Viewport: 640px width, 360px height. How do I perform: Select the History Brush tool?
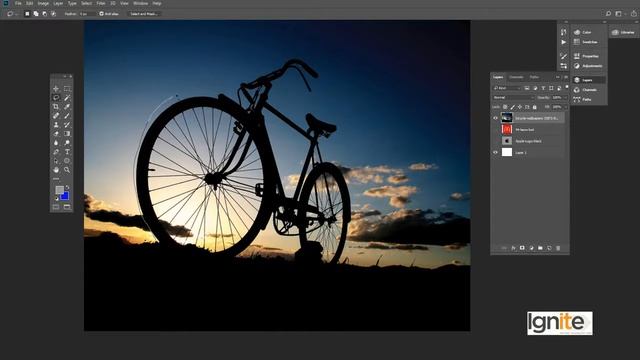pos(67,124)
